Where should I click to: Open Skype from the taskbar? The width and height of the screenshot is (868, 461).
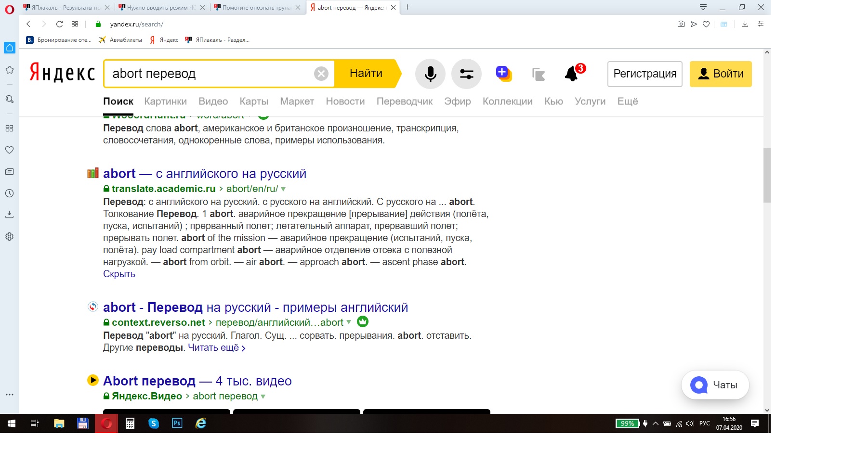coord(154,423)
